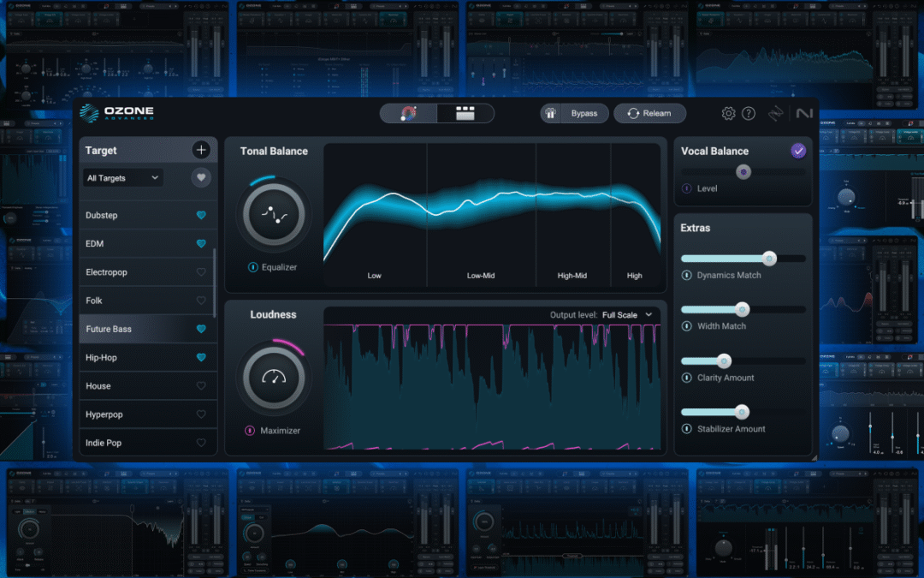Image resolution: width=924 pixels, height=578 pixels.
Task: Unfavorite the Dubstep target heart
Action: point(201,215)
